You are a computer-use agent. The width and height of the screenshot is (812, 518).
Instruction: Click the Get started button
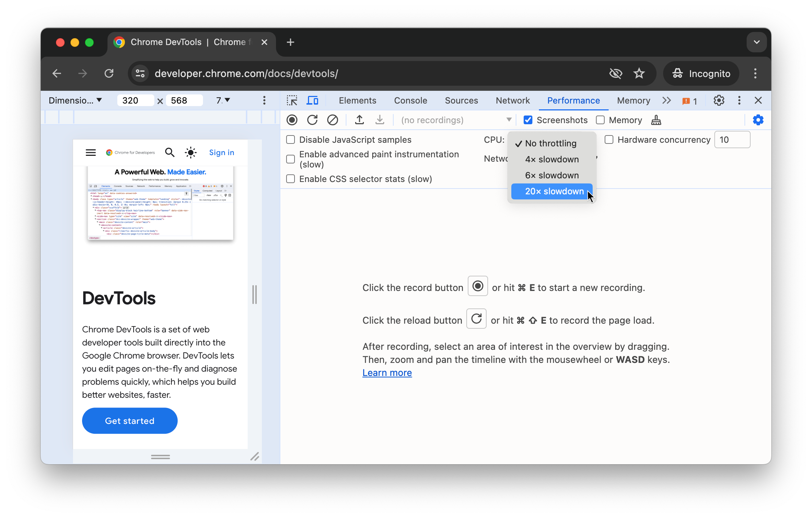tap(130, 421)
